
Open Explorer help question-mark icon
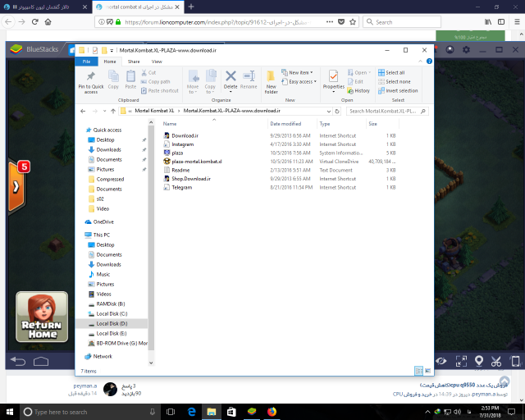429,62
